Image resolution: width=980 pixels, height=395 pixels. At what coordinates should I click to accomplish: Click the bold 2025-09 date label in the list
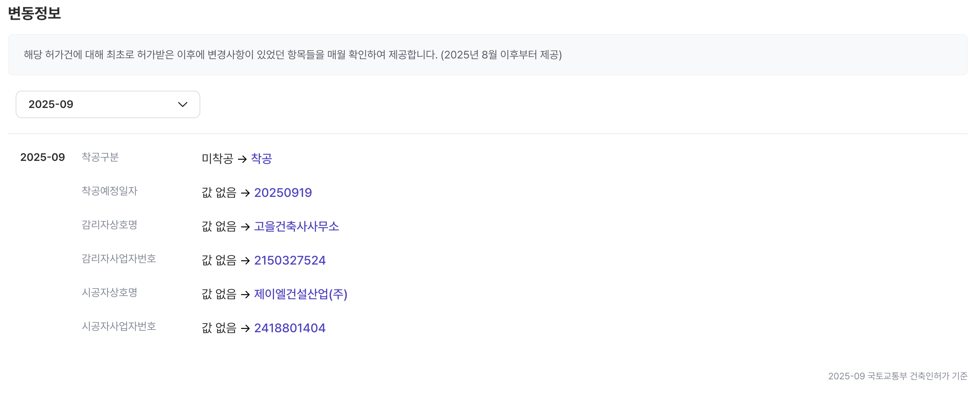[43, 157]
